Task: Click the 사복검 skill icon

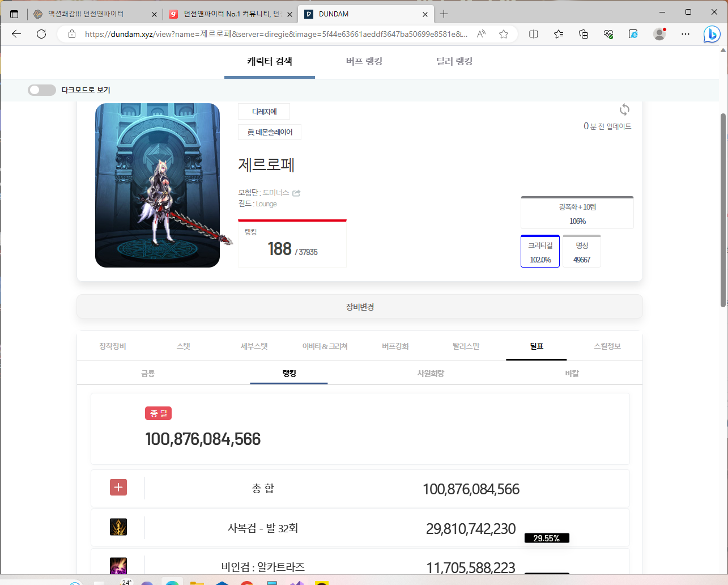Action: pyautogui.click(x=118, y=527)
